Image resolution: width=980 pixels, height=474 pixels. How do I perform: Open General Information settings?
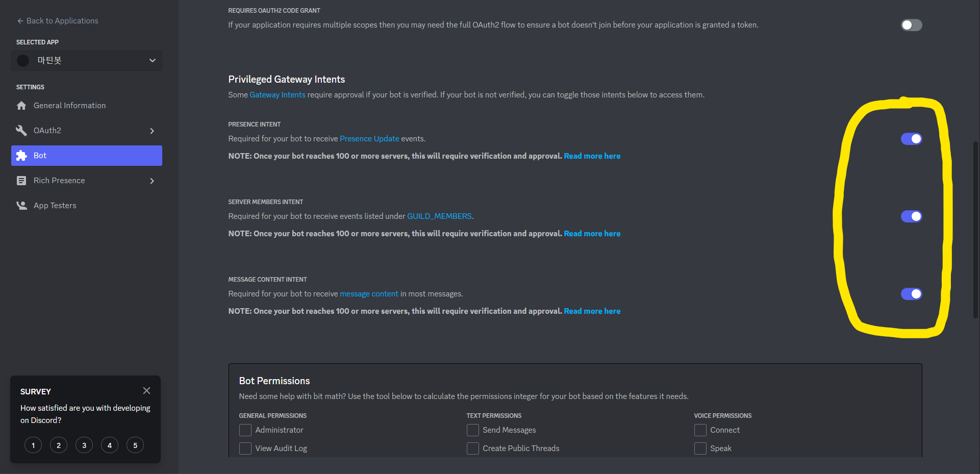(x=87, y=106)
